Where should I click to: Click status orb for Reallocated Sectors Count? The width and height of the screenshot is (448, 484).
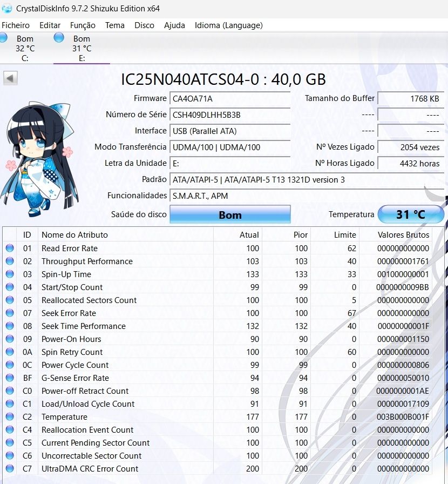point(10,300)
